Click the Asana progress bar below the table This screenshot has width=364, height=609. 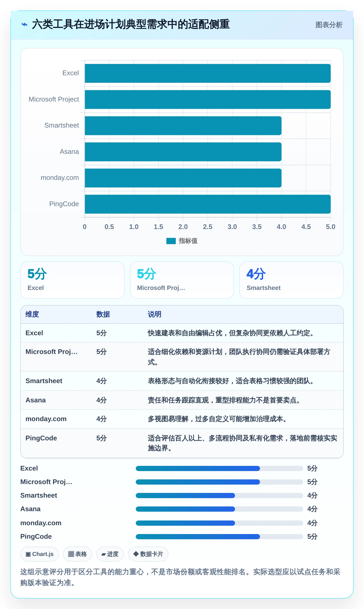tap(219, 509)
